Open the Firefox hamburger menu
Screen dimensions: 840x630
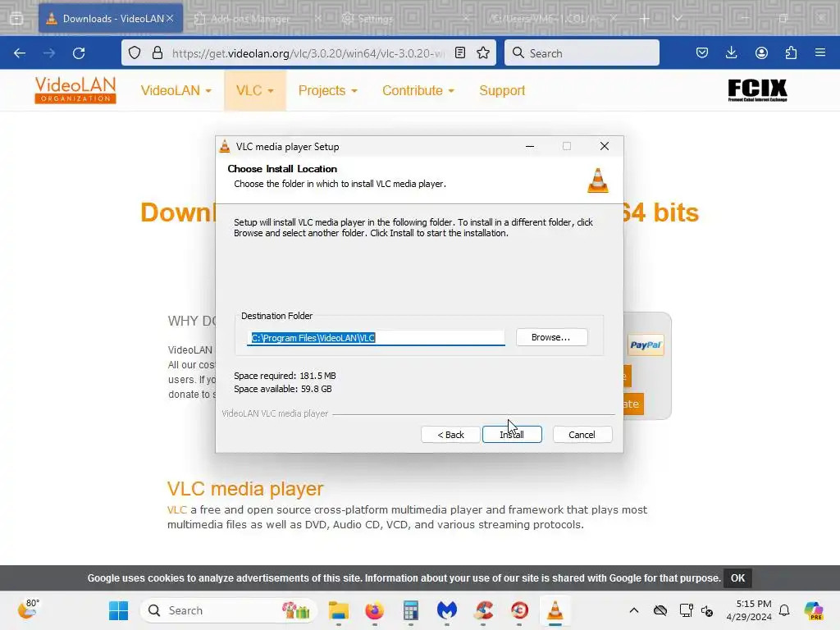(x=820, y=53)
